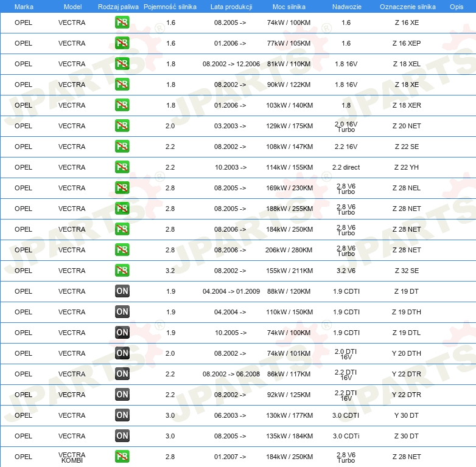Click production dates 04.2004 -> 01.2009

(231, 291)
